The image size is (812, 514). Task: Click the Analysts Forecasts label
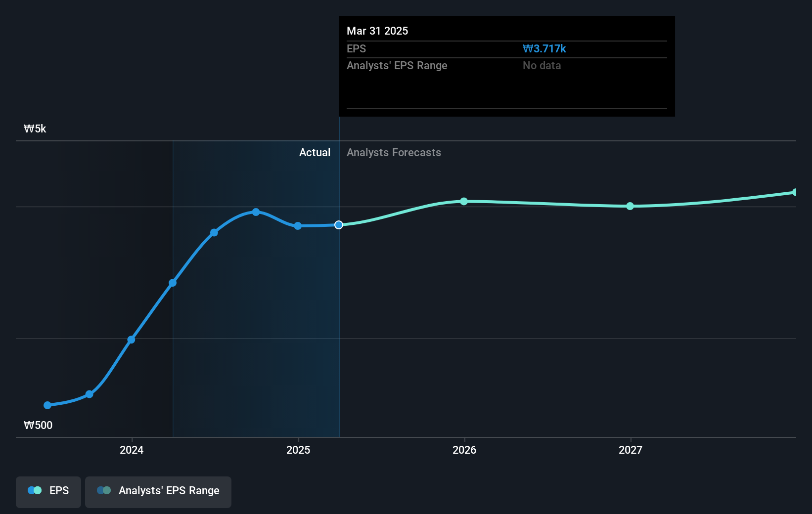(x=394, y=153)
